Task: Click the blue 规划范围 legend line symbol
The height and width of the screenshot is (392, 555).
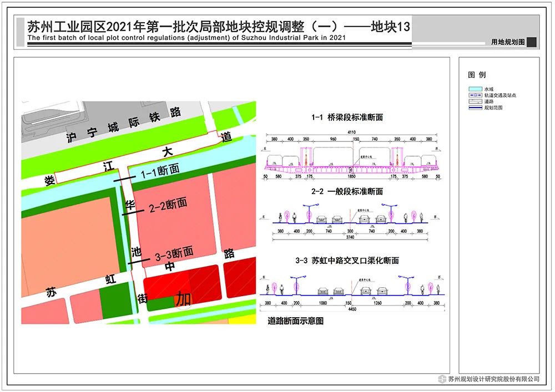Action: pyautogui.click(x=475, y=108)
